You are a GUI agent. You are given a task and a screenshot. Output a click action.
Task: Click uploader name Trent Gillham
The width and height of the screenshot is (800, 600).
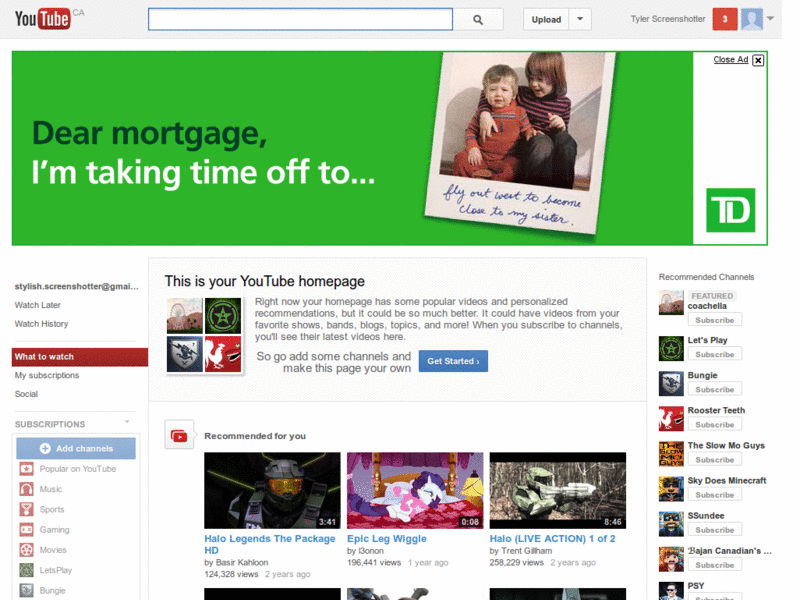point(527,551)
